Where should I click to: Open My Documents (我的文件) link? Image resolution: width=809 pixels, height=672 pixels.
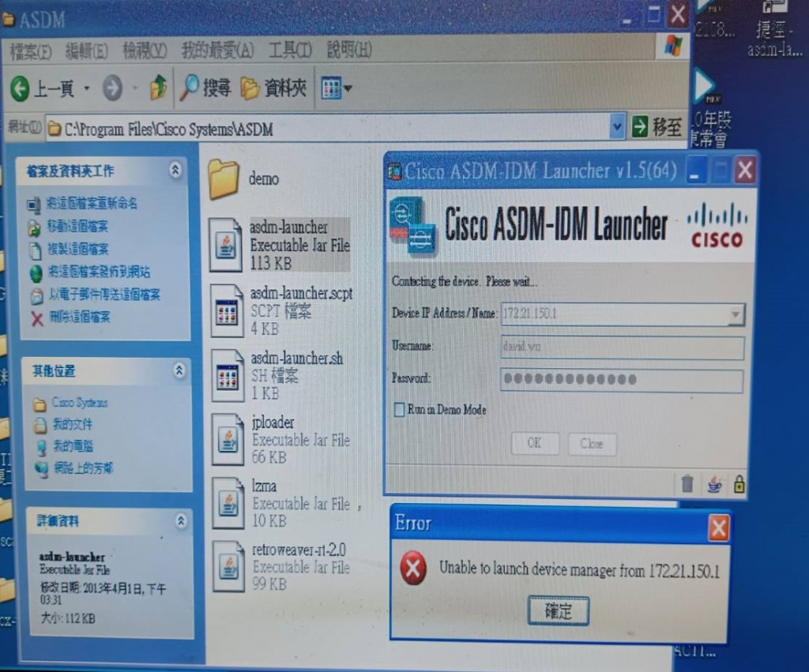[72, 425]
